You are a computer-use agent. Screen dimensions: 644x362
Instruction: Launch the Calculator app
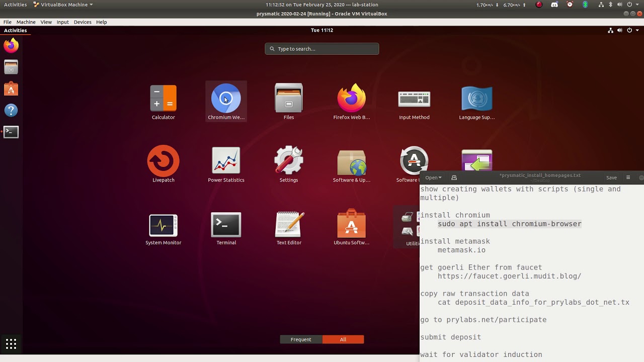164,102
